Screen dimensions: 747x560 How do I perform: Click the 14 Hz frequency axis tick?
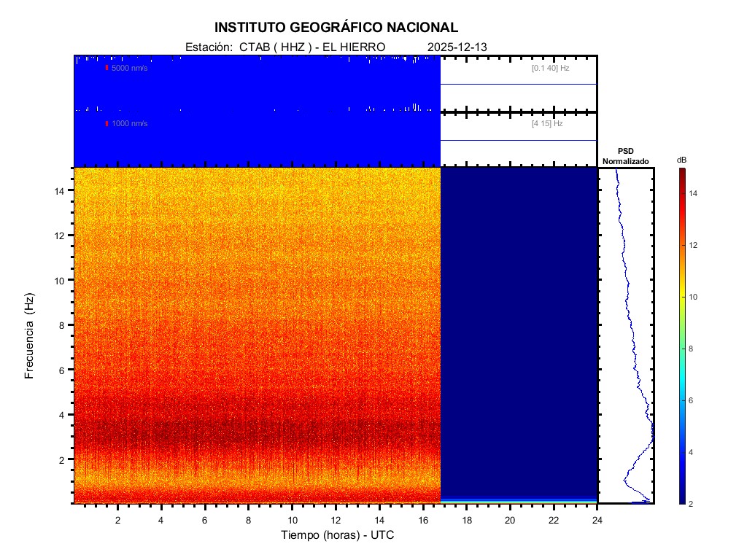coord(61,190)
